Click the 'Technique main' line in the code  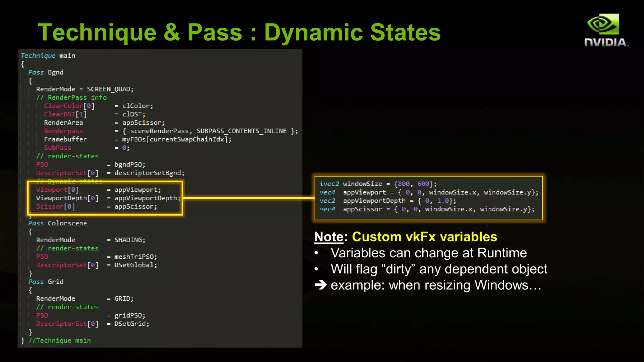point(48,56)
